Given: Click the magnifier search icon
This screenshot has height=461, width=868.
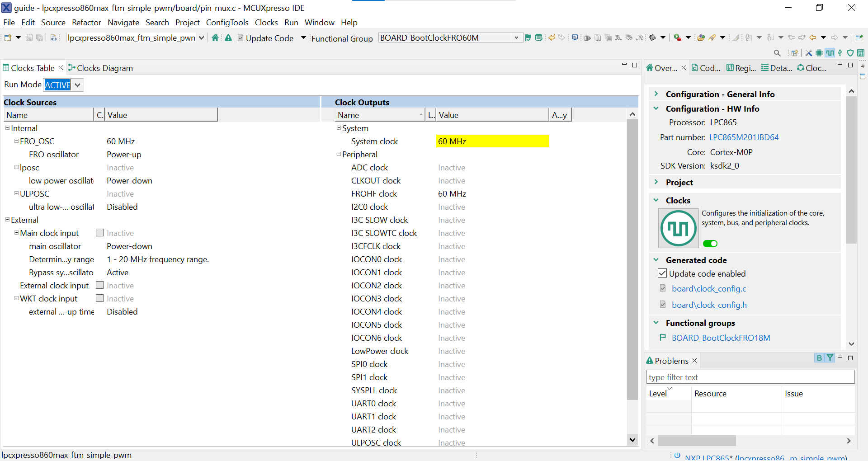Looking at the screenshot, I should coord(777,53).
